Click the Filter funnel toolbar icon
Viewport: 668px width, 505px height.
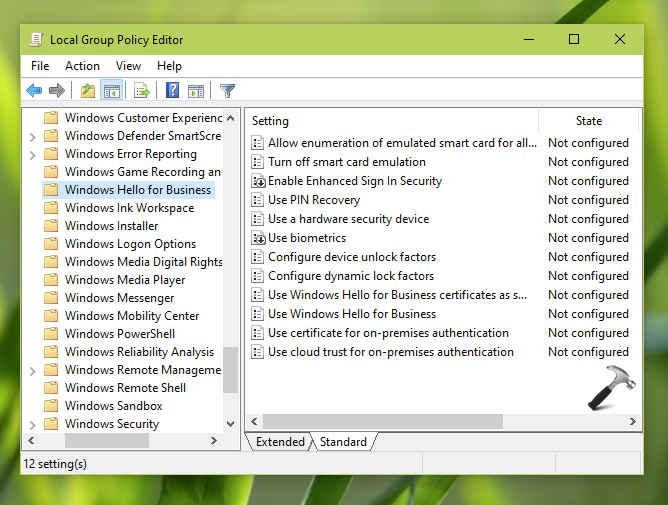[227, 91]
